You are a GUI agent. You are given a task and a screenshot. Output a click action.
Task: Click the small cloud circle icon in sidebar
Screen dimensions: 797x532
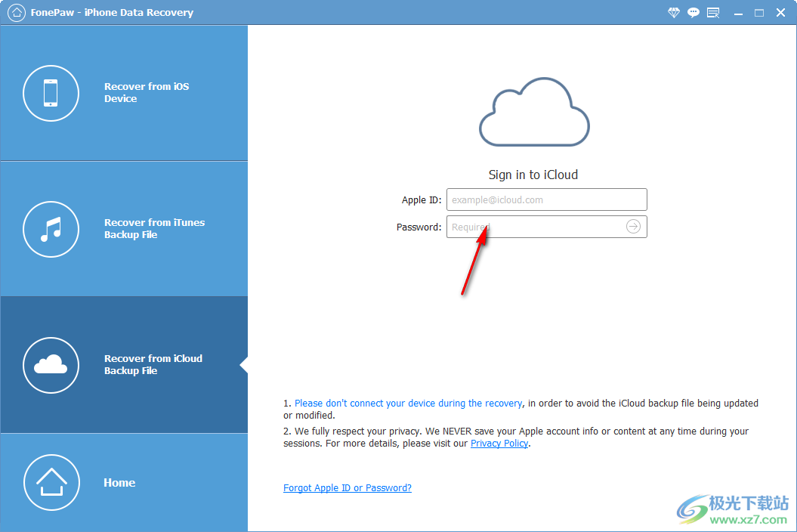51,365
